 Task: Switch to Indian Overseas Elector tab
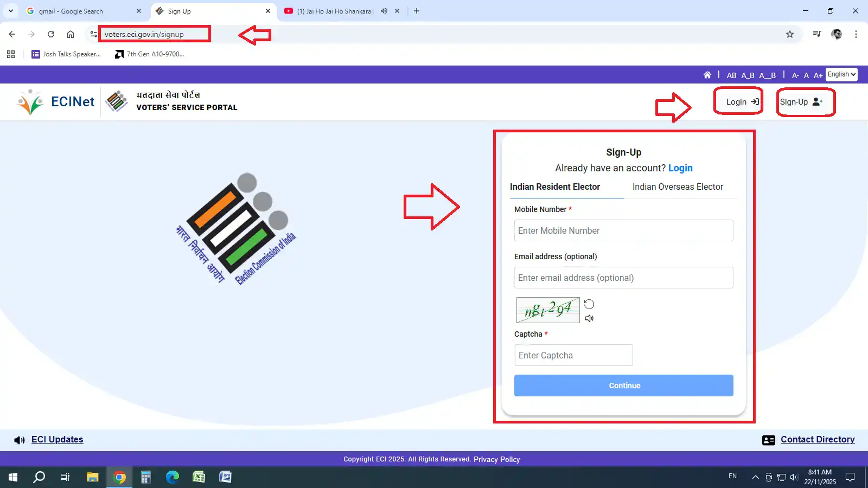[678, 187]
